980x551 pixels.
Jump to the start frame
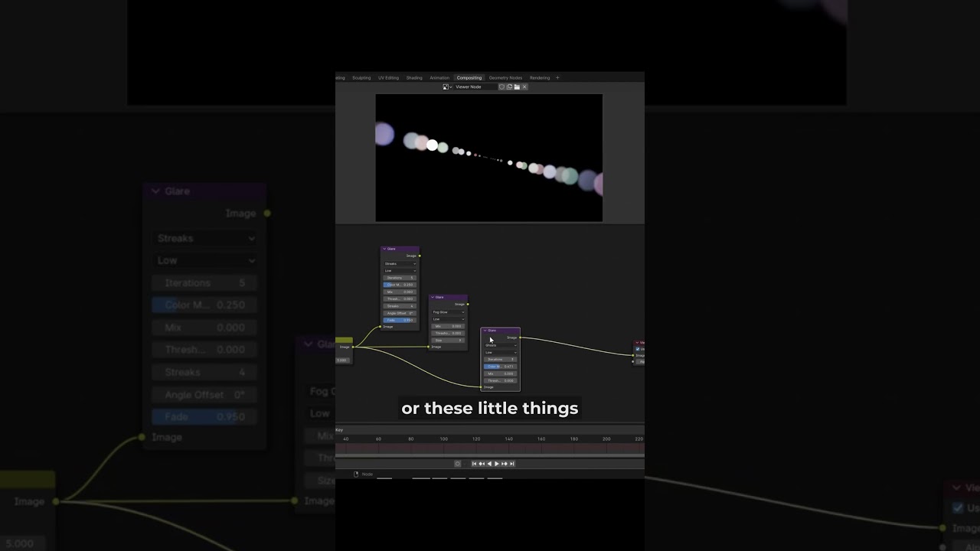tap(474, 464)
